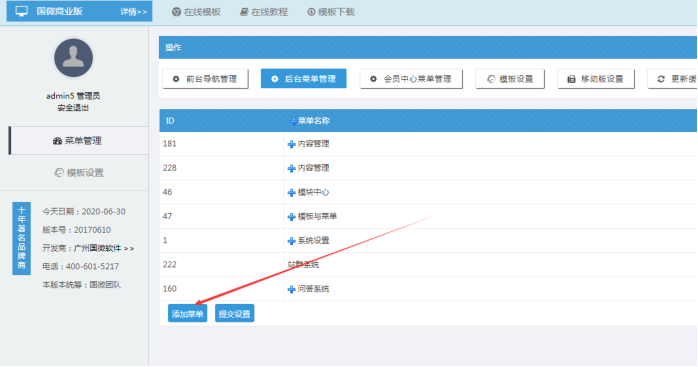This screenshot has width=698, height=367.
Task: Click the admin user avatar icon
Action: point(73,58)
